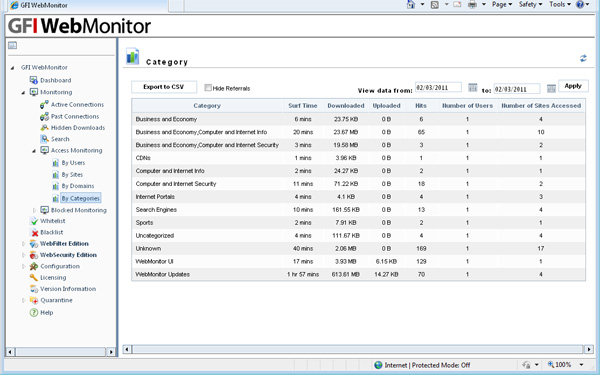This screenshot has width=600, height=375.
Task: Click the refresh icon beside Category header
Action: tap(583, 58)
